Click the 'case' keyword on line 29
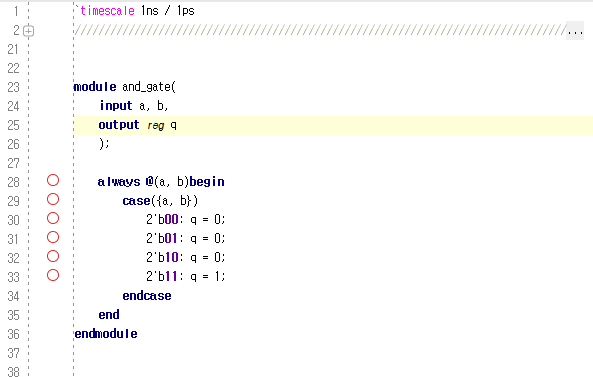This screenshot has height=377, width=593. coord(136,201)
